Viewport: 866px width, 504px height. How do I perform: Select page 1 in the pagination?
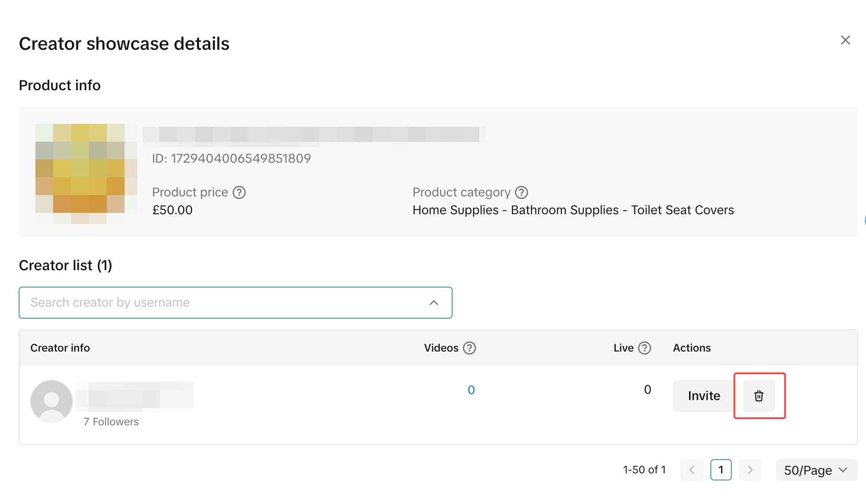(x=721, y=470)
